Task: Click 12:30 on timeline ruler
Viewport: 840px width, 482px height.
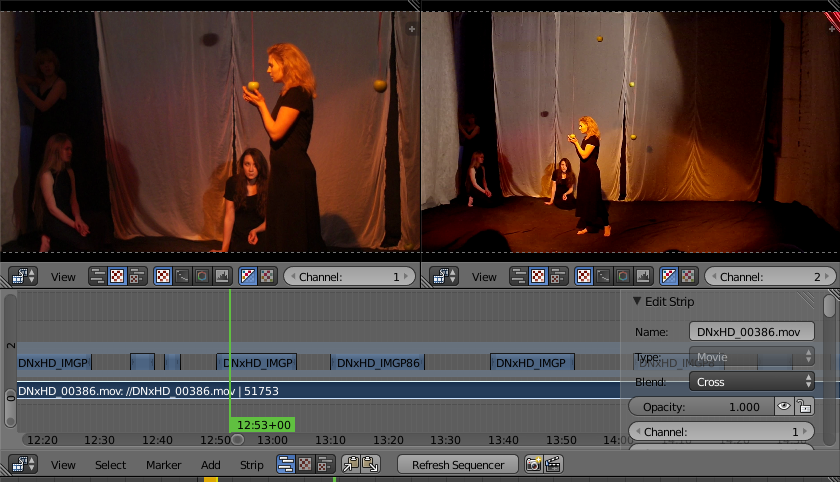Action: pyautogui.click(x=99, y=440)
